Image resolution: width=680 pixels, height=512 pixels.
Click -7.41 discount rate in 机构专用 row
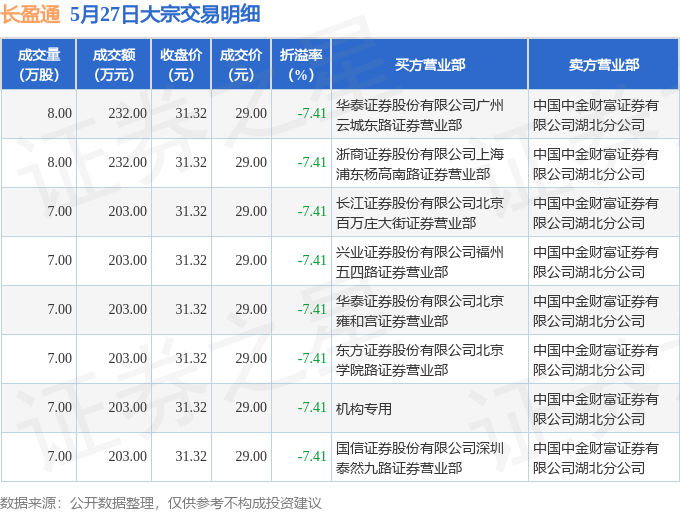312,407
